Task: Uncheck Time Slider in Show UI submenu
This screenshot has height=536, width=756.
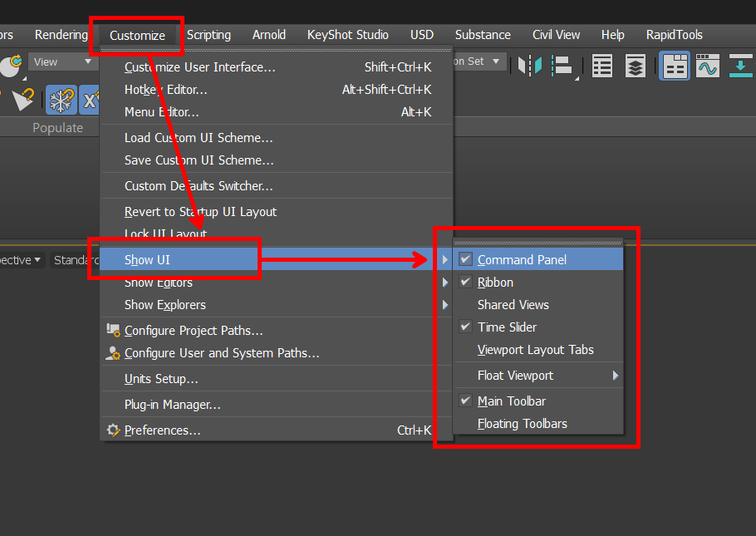Action: (x=538, y=327)
